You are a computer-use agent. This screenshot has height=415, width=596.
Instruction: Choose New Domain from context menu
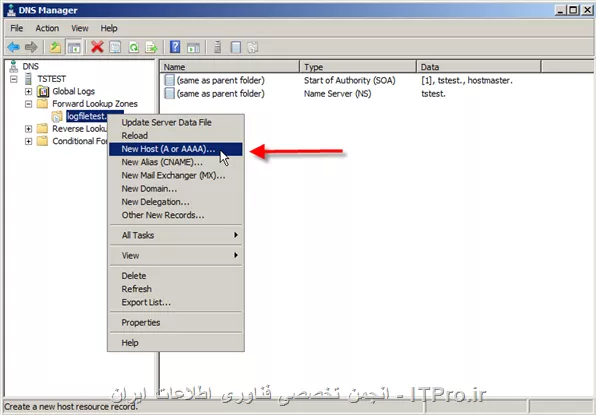(x=176, y=189)
